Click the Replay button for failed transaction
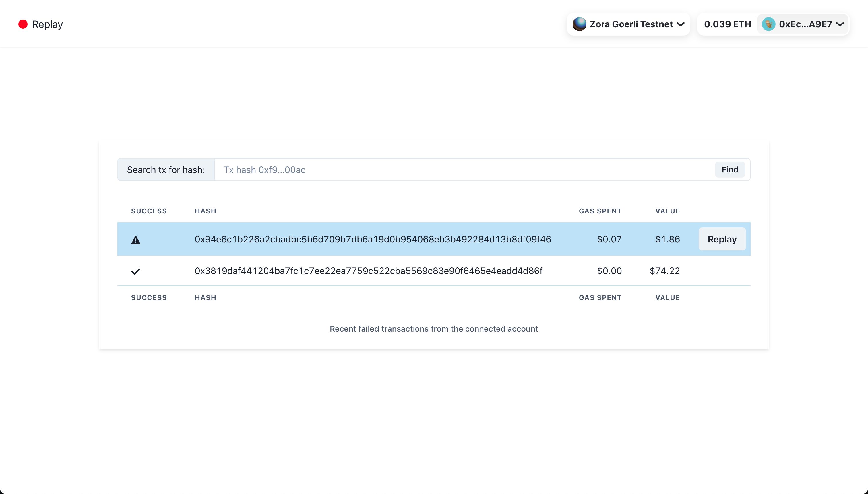 tap(722, 239)
